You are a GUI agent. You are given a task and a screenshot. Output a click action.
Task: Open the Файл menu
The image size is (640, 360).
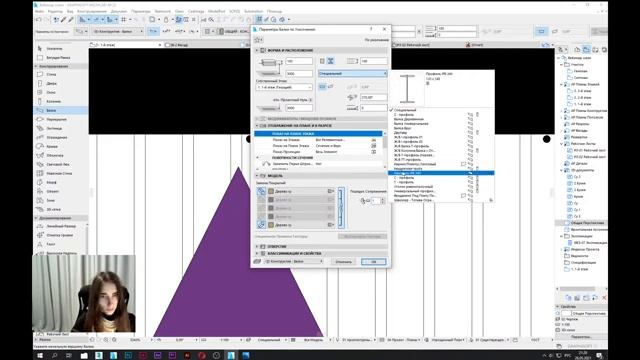[x=40, y=11]
